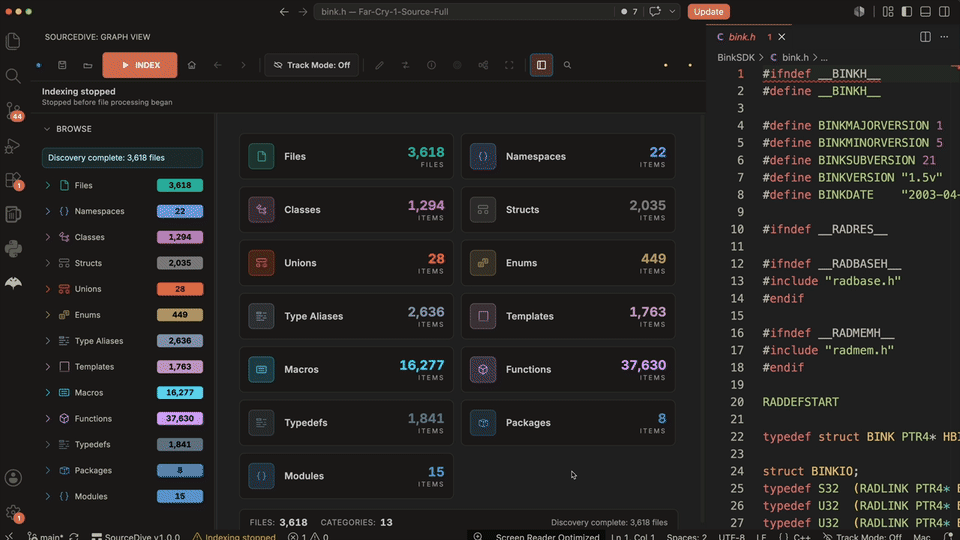Image resolution: width=960 pixels, height=540 pixels.
Task: Click the fit-to-screen icon in the graph toolbar
Action: 509,65
